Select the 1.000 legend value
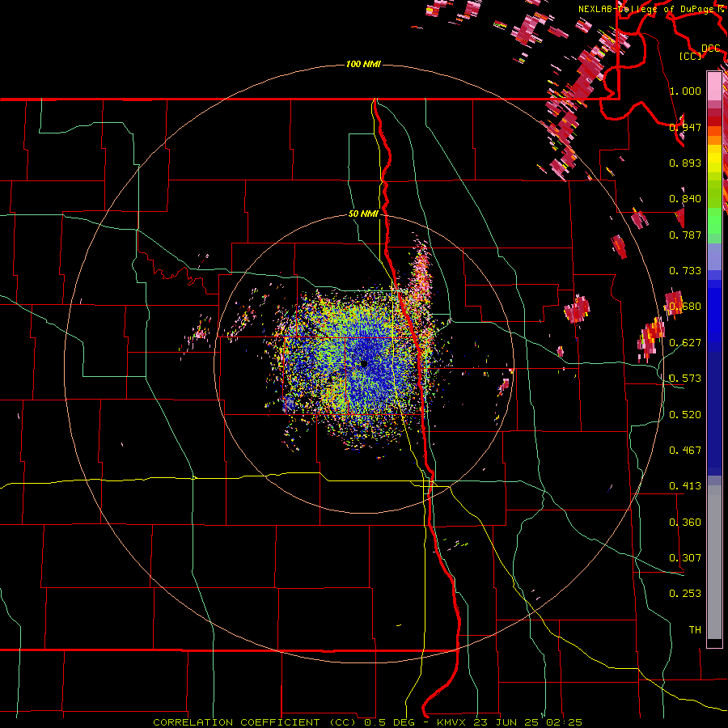 coord(685,91)
